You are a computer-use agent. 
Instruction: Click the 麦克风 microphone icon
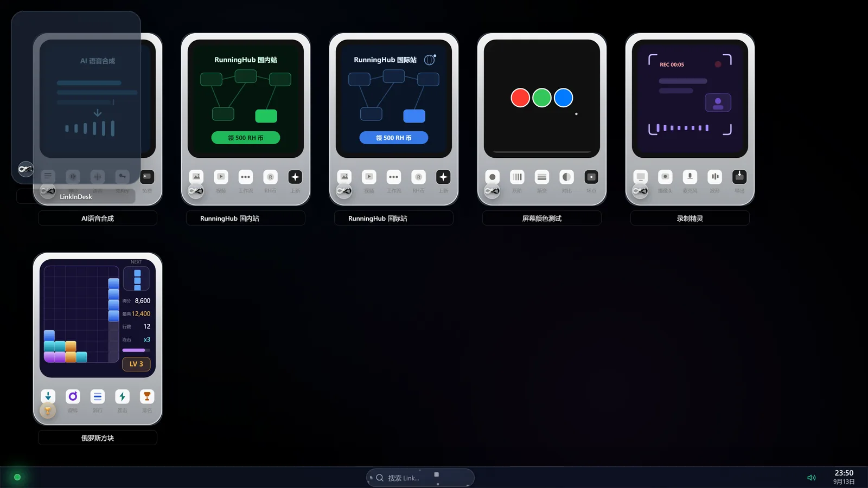(x=690, y=177)
